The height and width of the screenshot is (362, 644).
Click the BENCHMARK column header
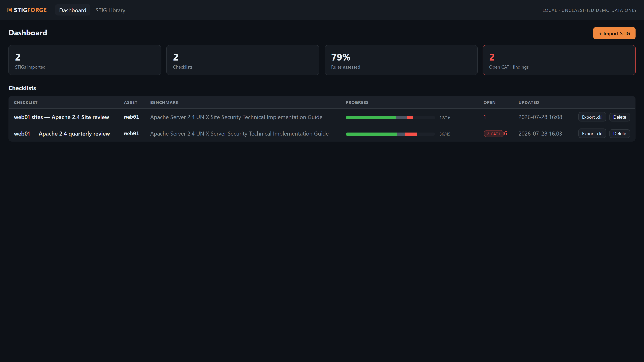point(164,102)
